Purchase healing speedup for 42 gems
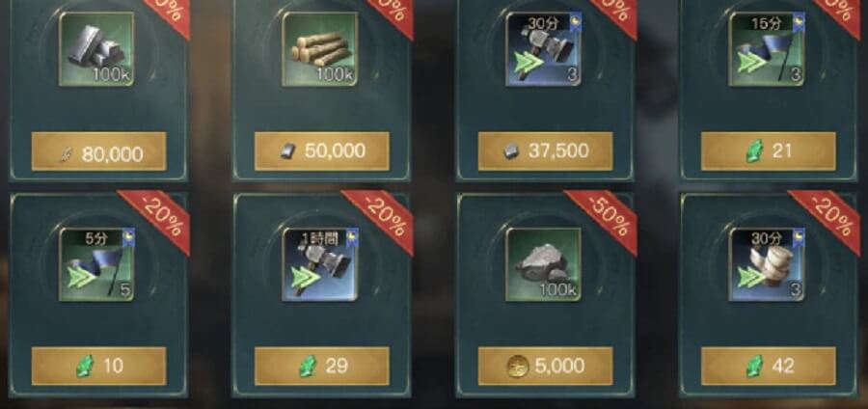This screenshot has width=868, height=409. (x=769, y=367)
